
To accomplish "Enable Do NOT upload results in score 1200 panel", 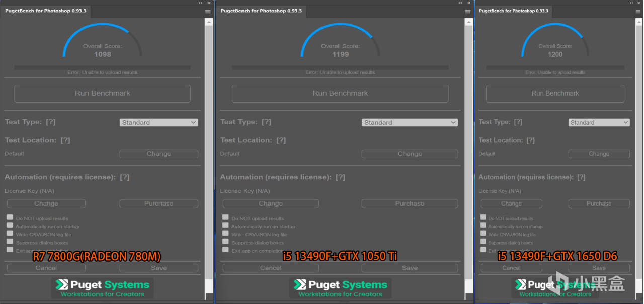I will pyautogui.click(x=483, y=217).
